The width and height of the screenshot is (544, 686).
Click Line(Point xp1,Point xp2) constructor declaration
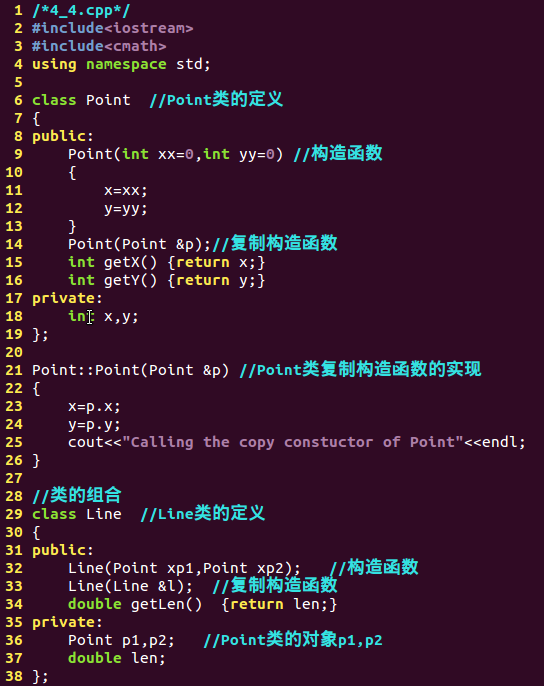click(x=184, y=568)
